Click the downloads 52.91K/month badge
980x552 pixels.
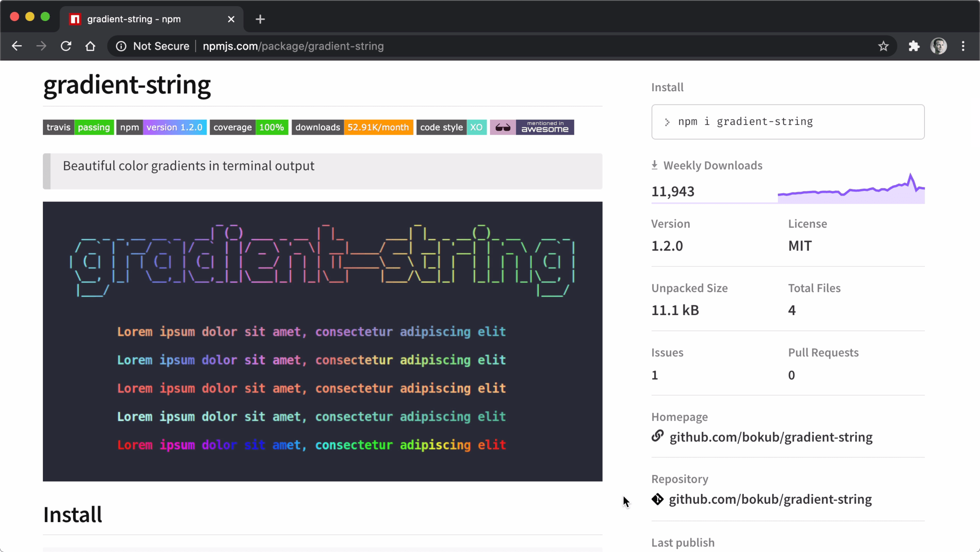(352, 127)
